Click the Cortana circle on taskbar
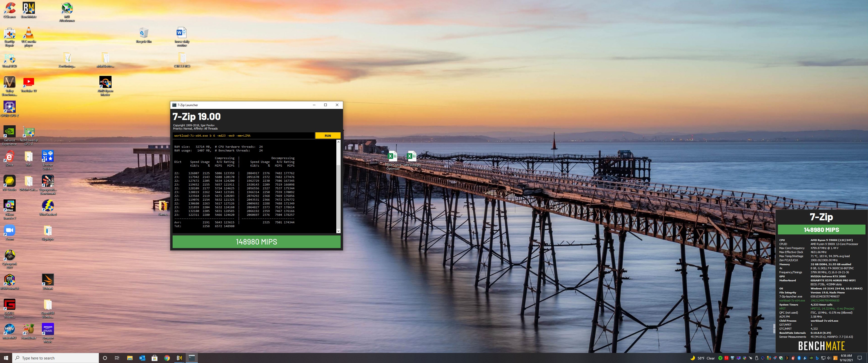This screenshot has height=363, width=868. pos(105,358)
